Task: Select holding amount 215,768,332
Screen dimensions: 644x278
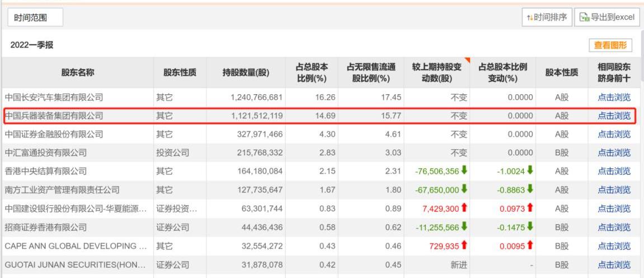Action: (260, 153)
